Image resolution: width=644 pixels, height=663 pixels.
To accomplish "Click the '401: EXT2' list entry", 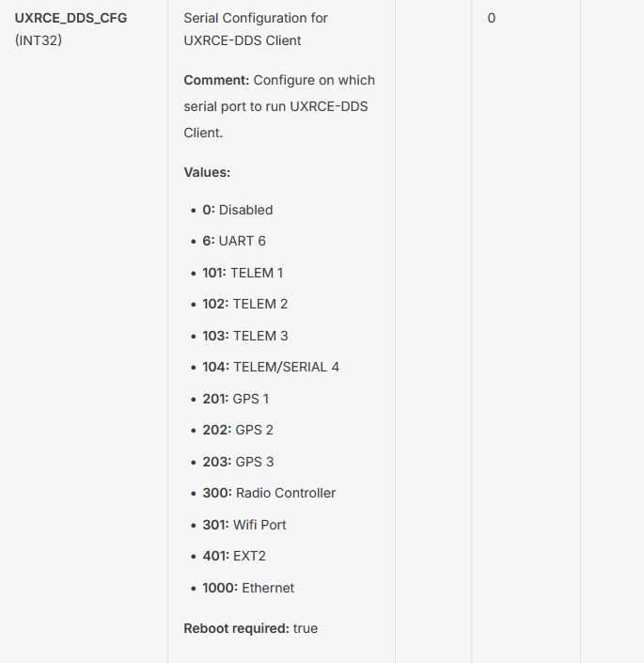I will 234,556.
